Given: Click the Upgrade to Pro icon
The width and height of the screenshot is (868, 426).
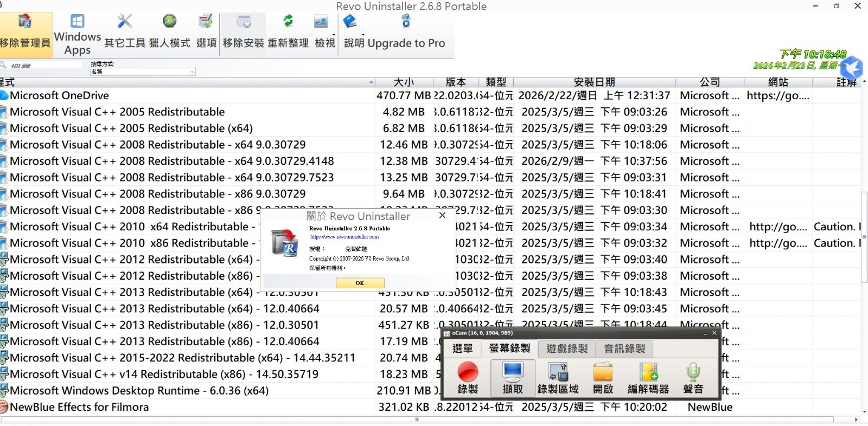Looking at the screenshot, I should [406, 22].
